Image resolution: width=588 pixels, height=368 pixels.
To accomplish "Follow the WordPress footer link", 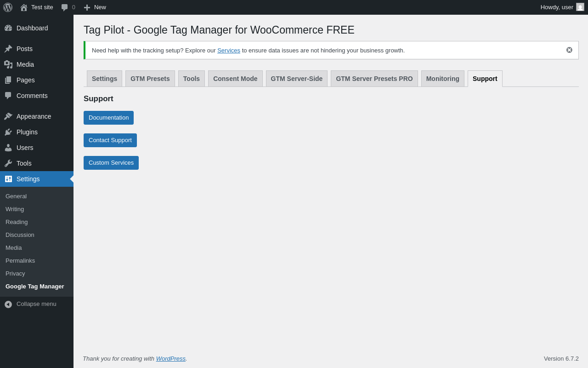I will tap(171, 359).
